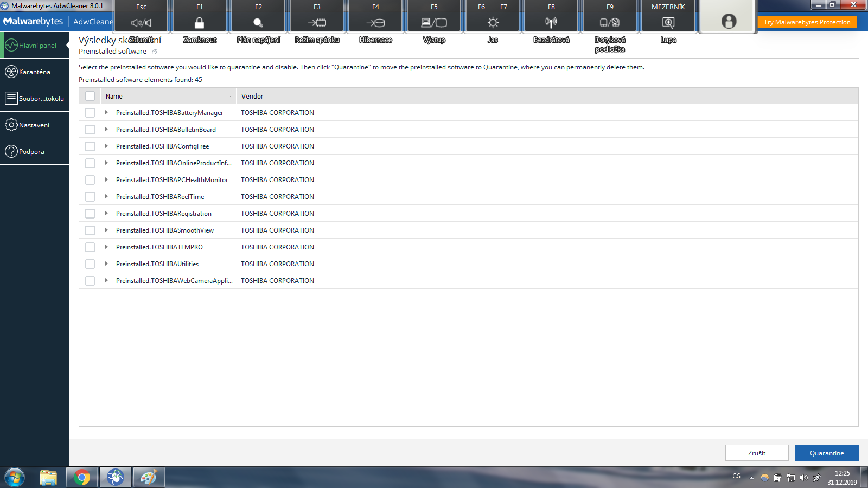
Task: Click the Esc mute speaker card
Action: click(x=142, y=16)
